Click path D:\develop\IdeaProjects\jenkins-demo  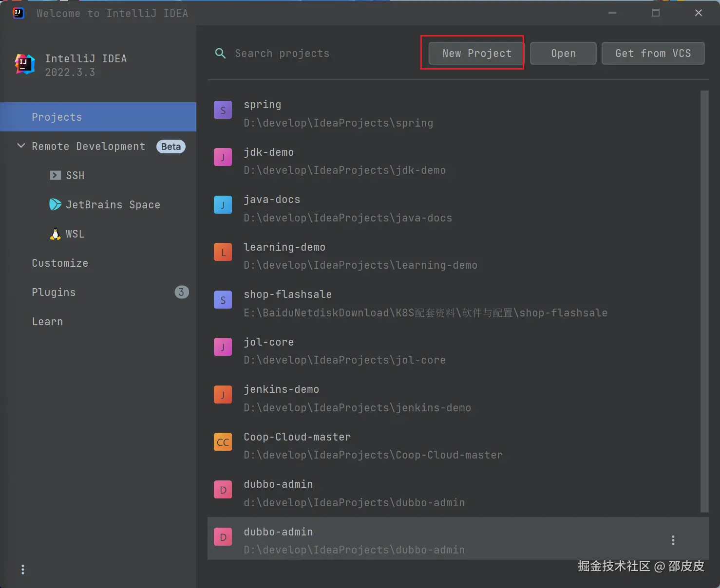coord(358,408)
